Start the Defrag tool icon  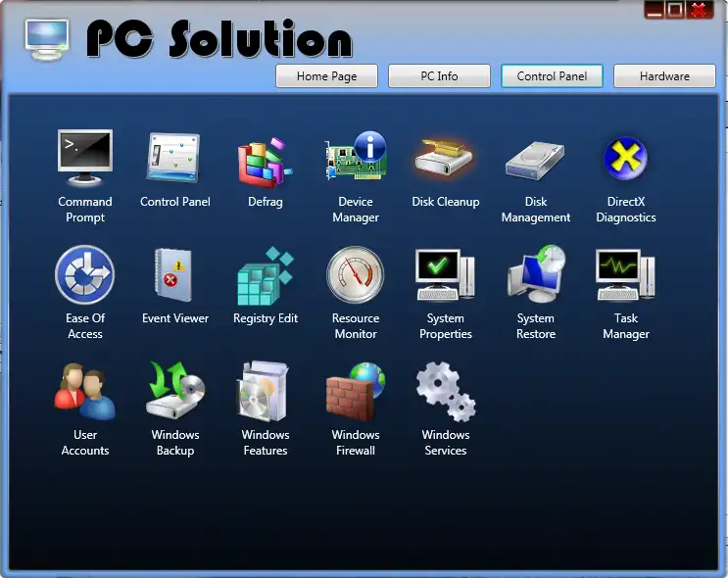coord(266,162)
